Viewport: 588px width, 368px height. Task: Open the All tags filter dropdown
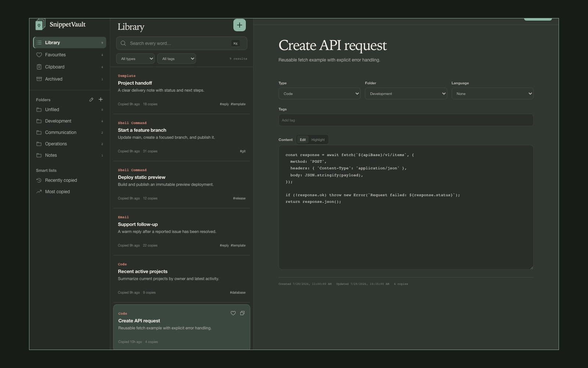(176, 59)
